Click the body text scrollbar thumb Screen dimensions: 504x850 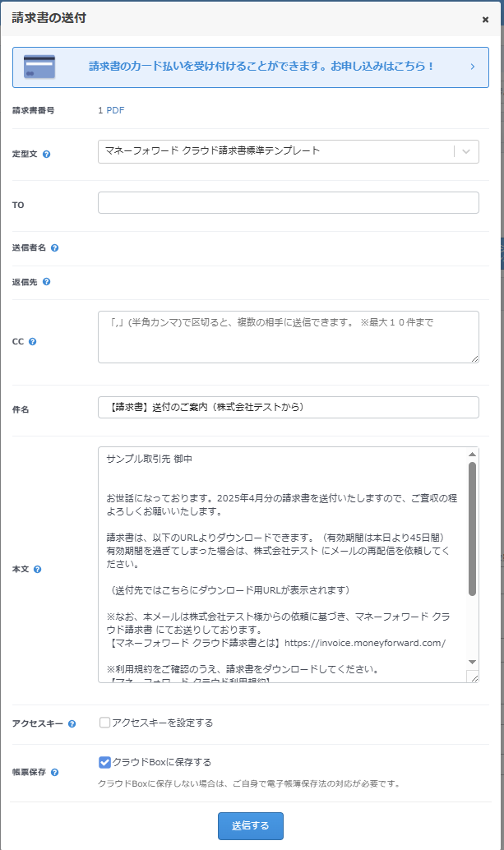pos(472,529)
